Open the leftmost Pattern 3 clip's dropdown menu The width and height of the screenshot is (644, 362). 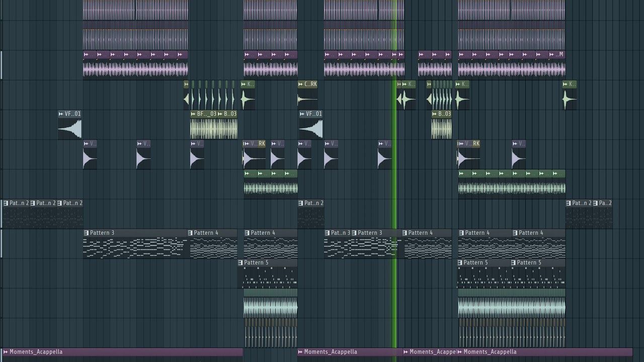(87, 233)
